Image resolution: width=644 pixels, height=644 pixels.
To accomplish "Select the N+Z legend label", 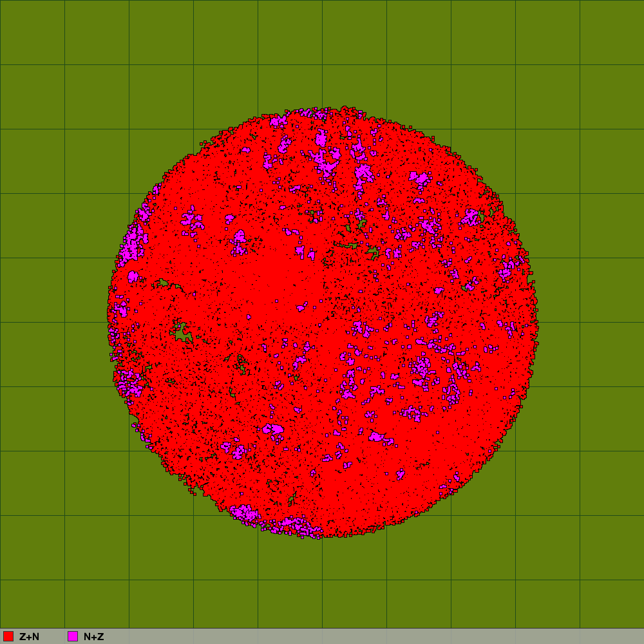I will [93, 637].
